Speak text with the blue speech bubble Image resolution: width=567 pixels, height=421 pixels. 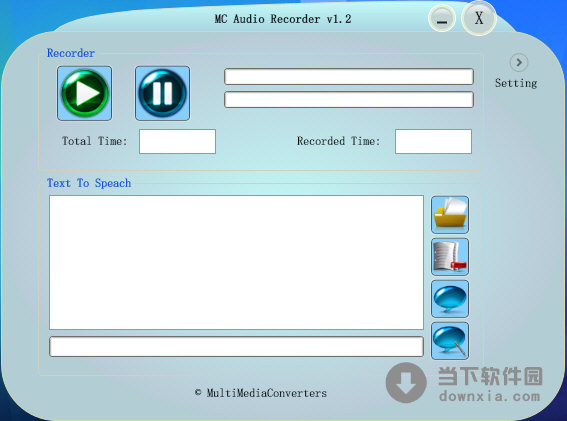tap(450, 299)
